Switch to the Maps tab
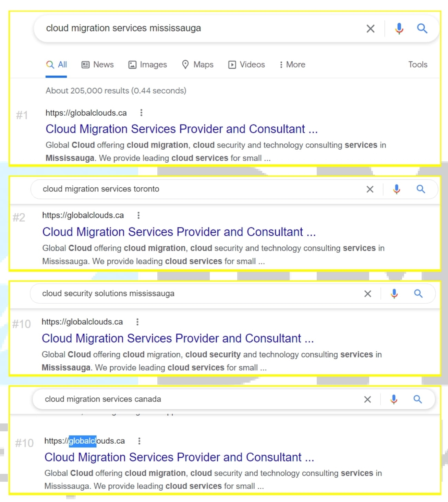Screen dimensions: 448x502 click(x=197, y=65)
